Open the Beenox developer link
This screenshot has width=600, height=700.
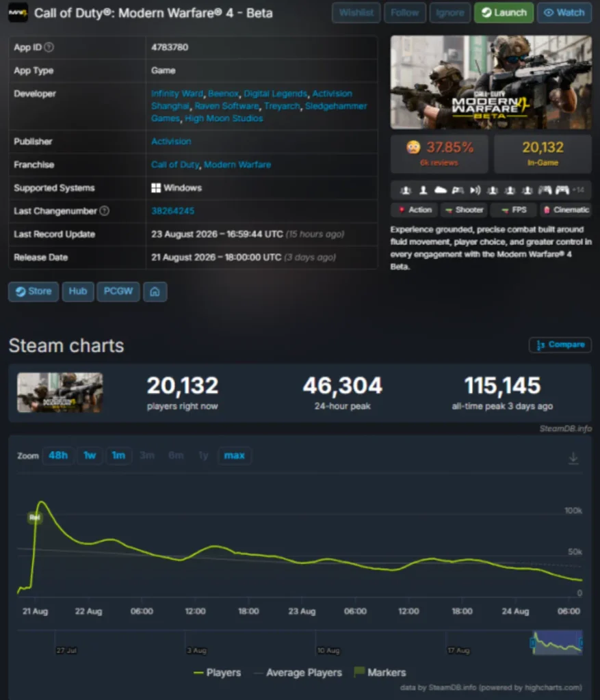click(224, 94)
